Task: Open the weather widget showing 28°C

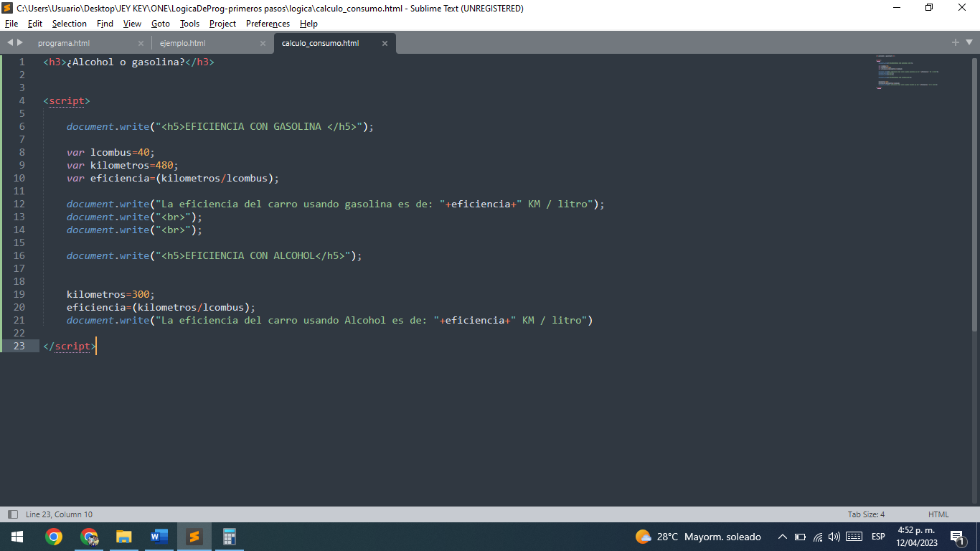Action: click(x=698, y=537)
